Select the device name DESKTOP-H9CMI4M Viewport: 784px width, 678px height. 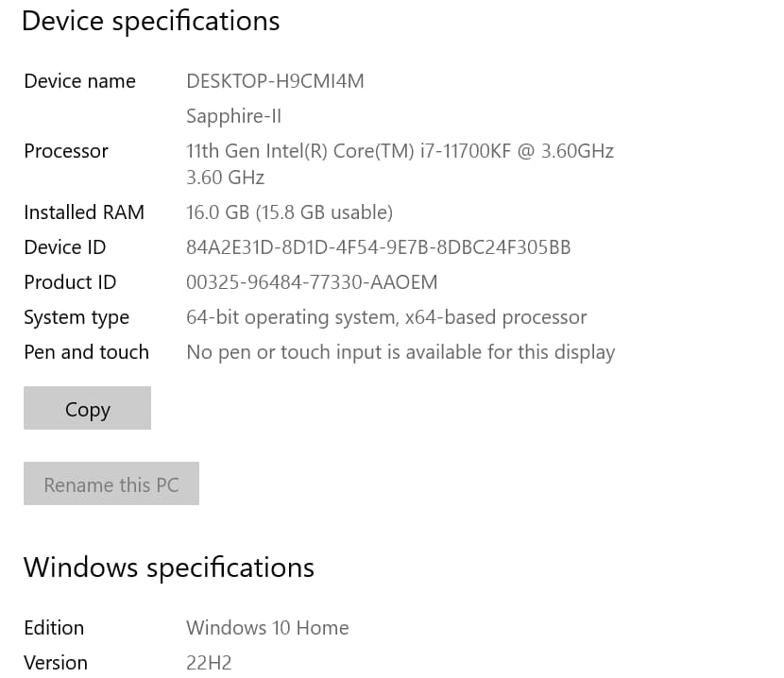point(275,81)
